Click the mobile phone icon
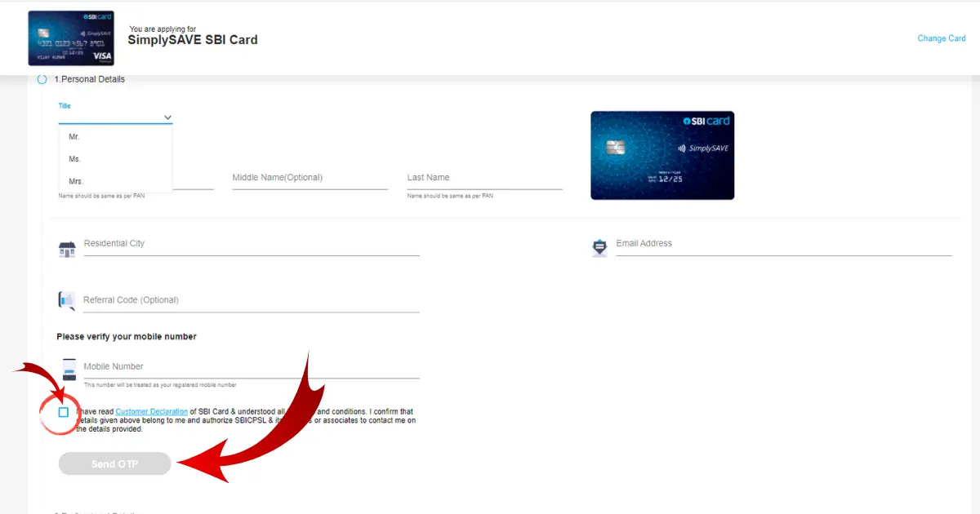This screenshot has height=514, width=980. tap(69, 369)
